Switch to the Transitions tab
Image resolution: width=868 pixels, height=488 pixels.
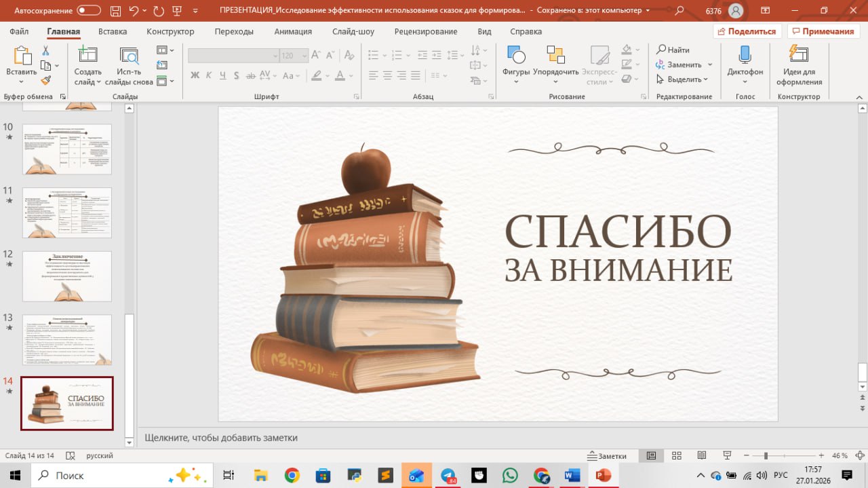(234, 31)
